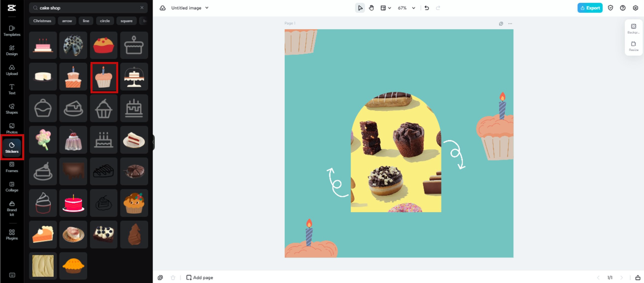The height and width of the screenshot is (283, 644).
Task: Add the cake under glass dome sticker
Action: [x=134, y=77]
